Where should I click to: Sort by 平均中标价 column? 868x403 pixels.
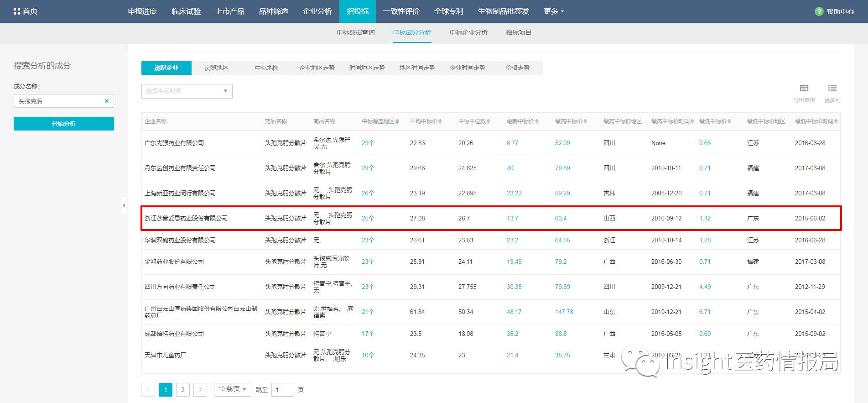pyautogui.click(x=440, y=121)
